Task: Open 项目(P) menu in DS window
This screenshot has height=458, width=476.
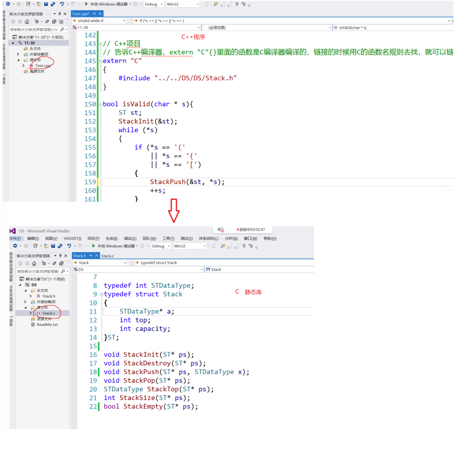Action: click(93, 239)
